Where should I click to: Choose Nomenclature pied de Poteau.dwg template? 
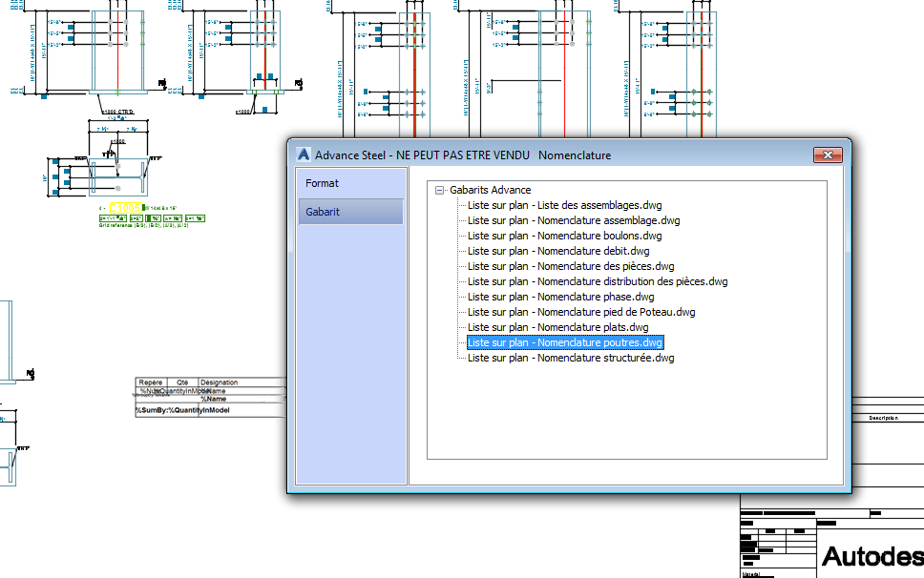click(x=581, y=313)
